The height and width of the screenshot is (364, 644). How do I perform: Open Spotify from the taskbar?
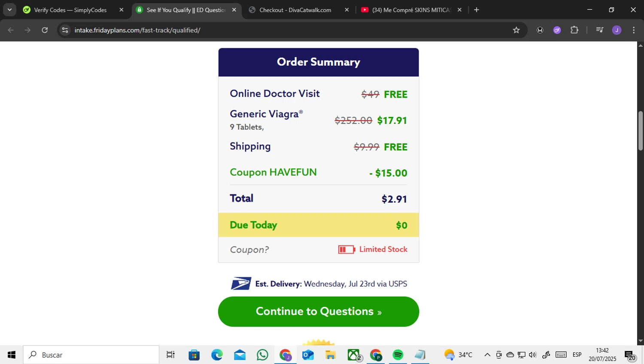click(x=398, y=355)
